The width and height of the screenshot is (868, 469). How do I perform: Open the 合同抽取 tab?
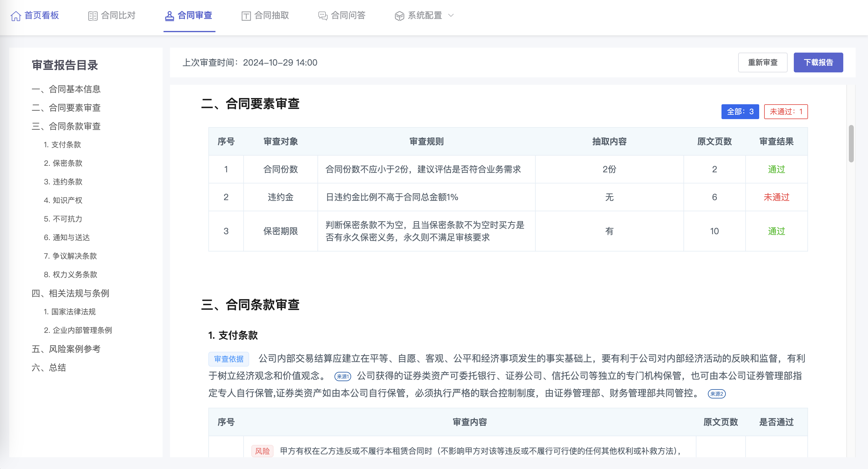pyautogui.click(x=271, y=15)
